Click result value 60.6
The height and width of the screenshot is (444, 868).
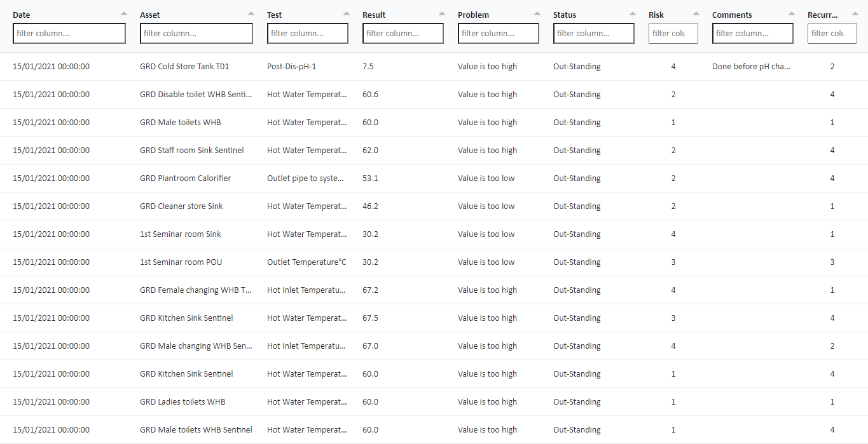click(x=370, y=94)
